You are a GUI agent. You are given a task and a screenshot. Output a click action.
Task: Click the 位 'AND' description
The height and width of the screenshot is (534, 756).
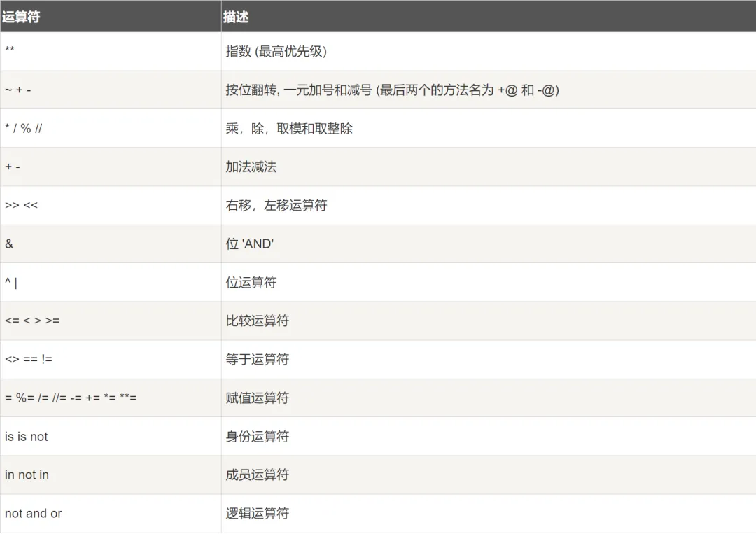coord(250,244)
